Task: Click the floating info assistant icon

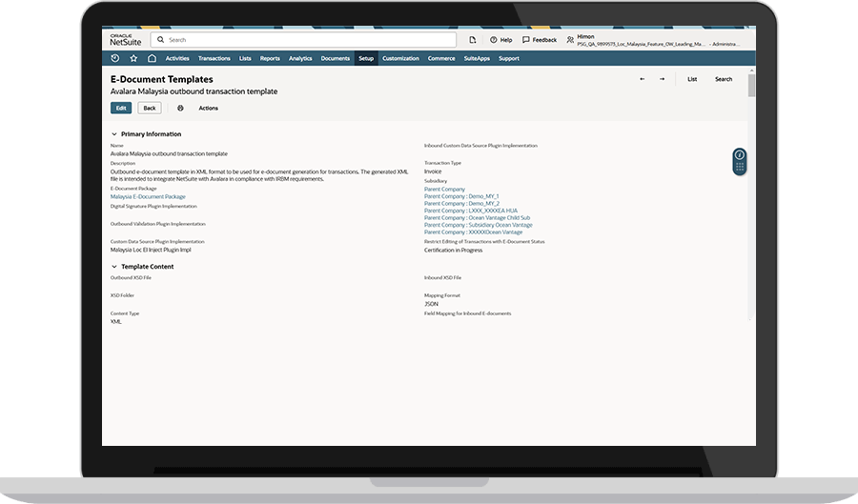Action: (x=739, y=154)
